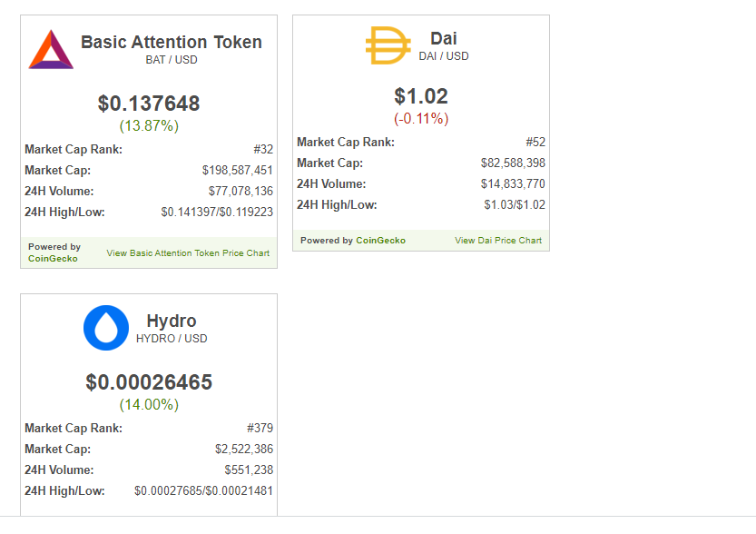Click the HYDRO / USD pair label

click(172, 339)
